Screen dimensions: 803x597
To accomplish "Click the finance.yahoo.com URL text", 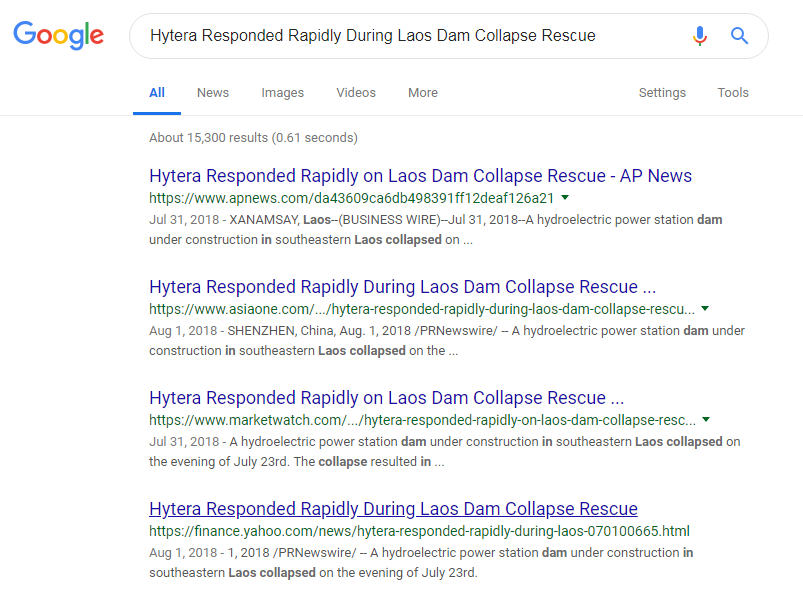I will pos(419,531).
